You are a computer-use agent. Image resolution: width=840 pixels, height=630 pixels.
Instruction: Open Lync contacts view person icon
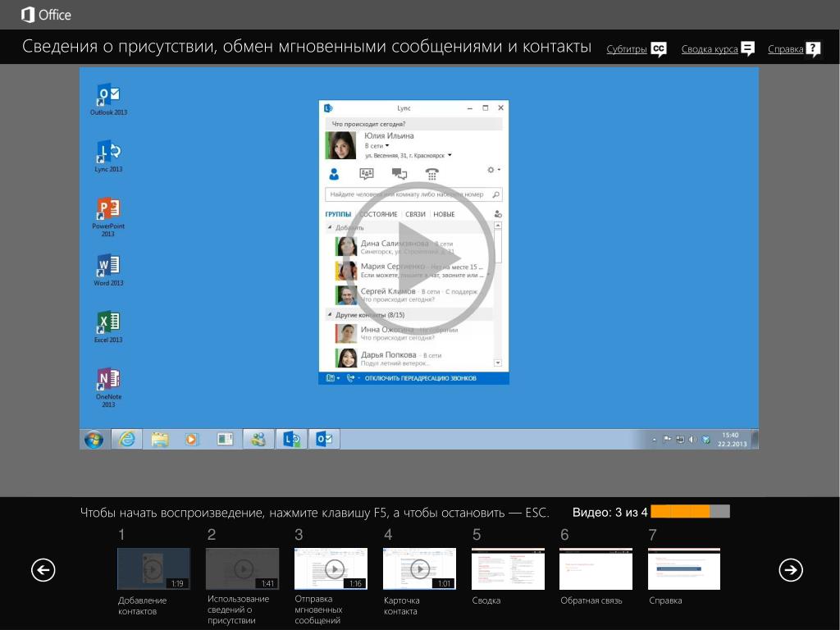tap(335, 174)
